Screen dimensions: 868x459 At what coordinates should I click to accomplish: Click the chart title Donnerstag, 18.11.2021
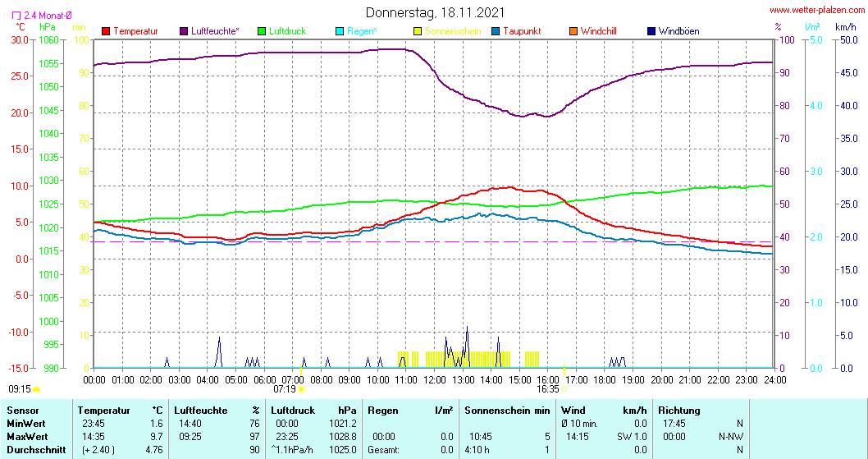tap(435, 13)
